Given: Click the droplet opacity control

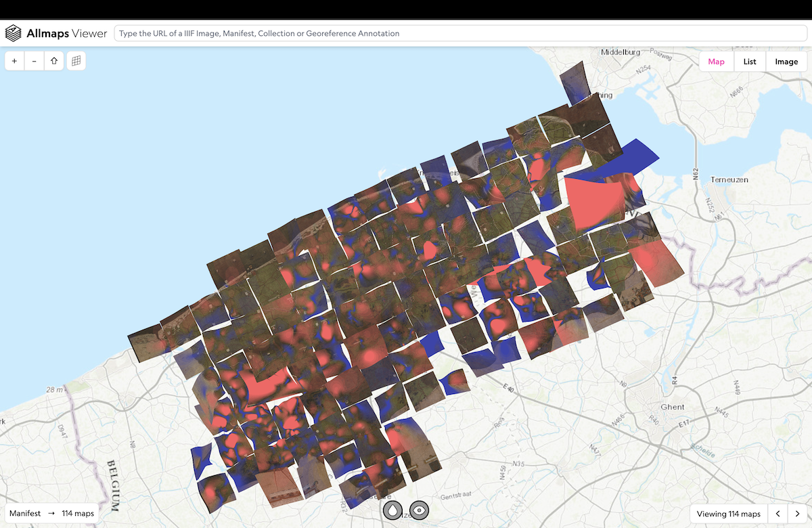Looking at the screenshot, I should pyautogui.click(x=393, y=510).
